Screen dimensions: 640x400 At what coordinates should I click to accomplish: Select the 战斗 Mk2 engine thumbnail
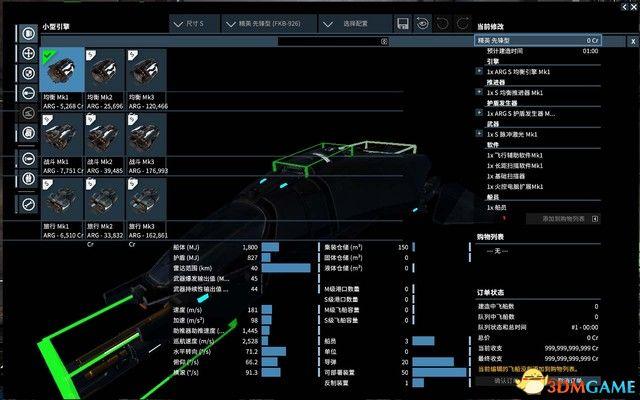point(105,135)
